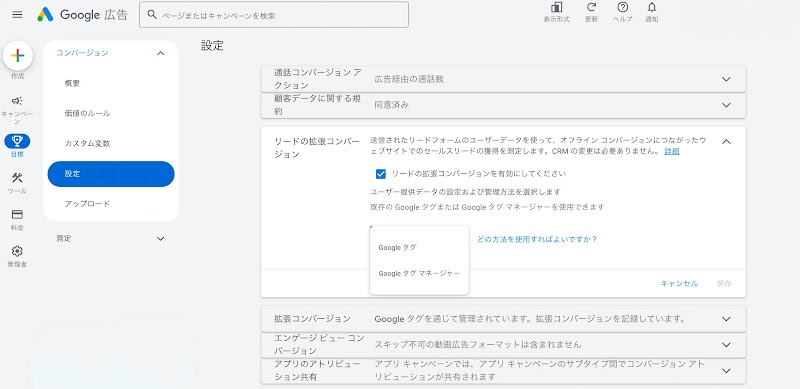This screenshot has height=389, width=800.
Task: Open the ヘルプ help icon
Action: pyautogui.click(x=622, y=8)
